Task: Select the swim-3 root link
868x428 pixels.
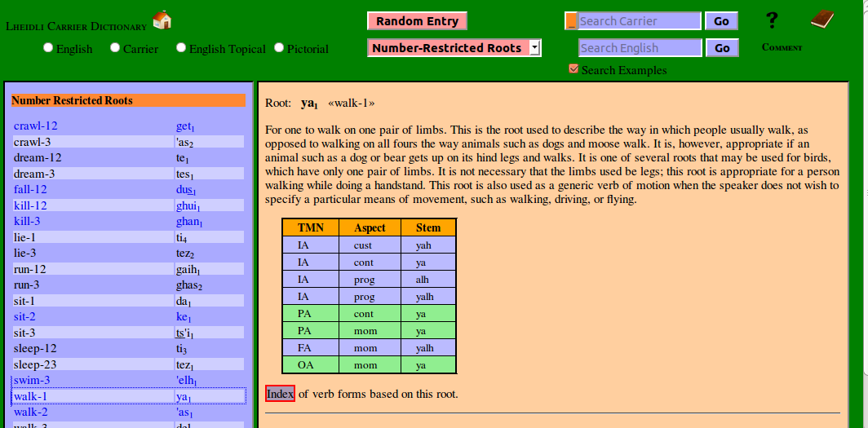Action: 32,380
